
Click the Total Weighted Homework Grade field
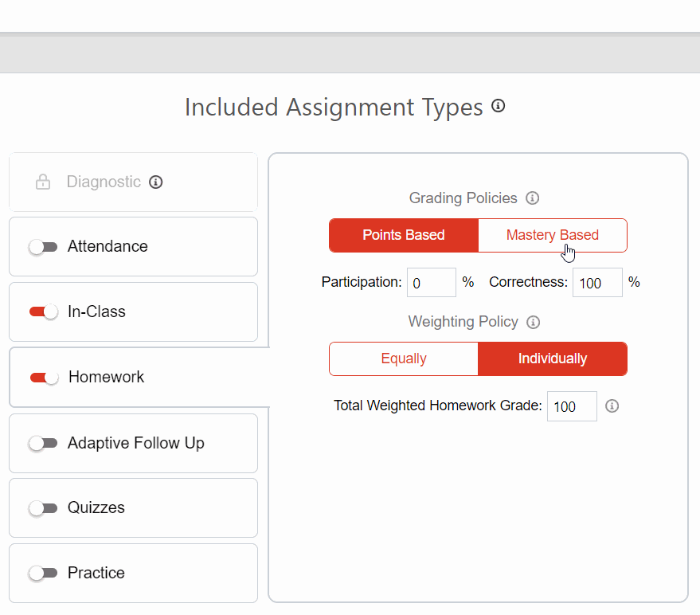pos(571,405)
